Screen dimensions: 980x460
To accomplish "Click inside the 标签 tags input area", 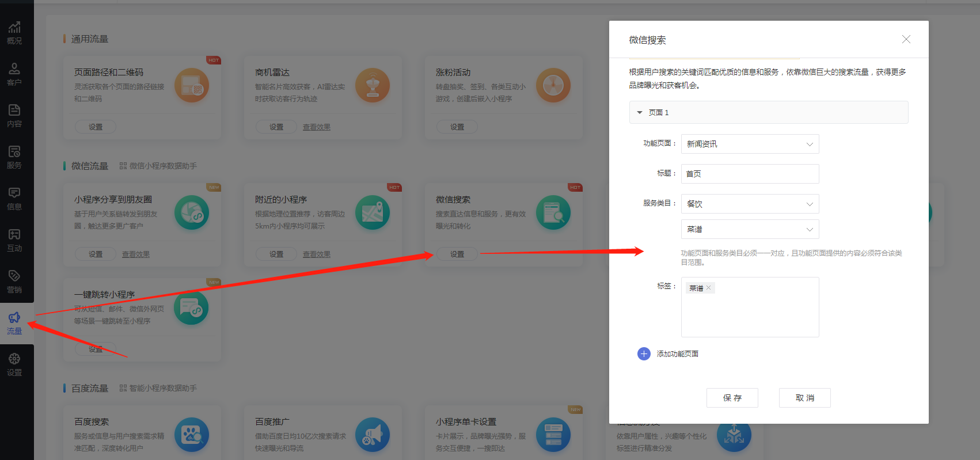I will 750,307.
